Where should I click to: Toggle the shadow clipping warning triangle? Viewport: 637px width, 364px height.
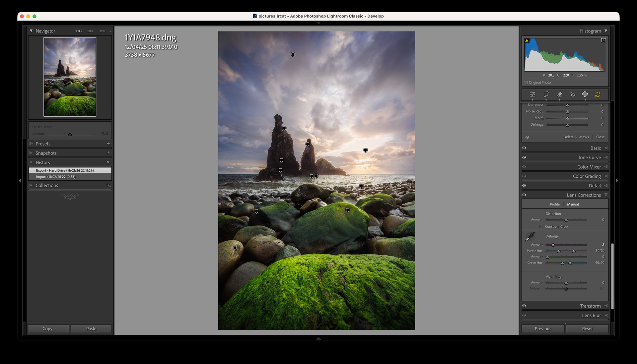pos(527,40)
